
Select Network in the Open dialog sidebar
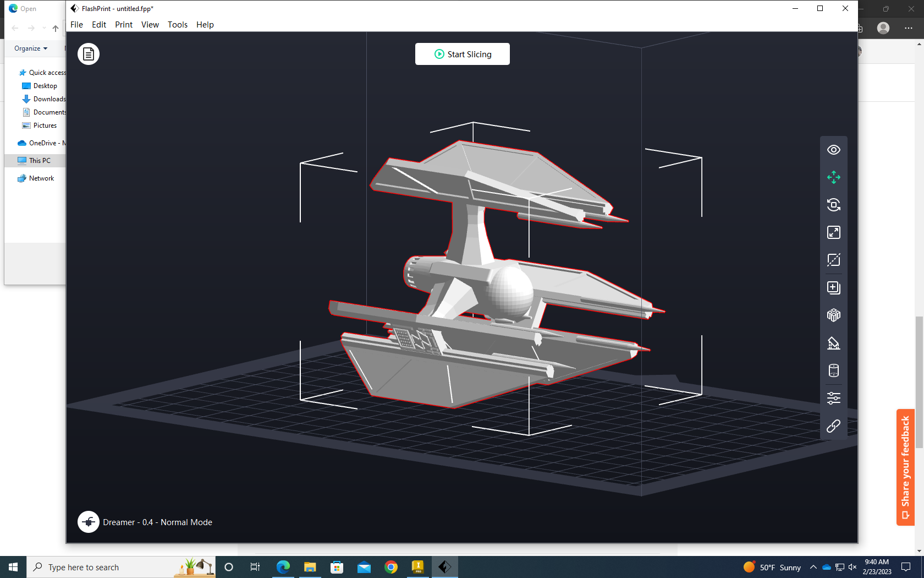[x=36, y=178]
